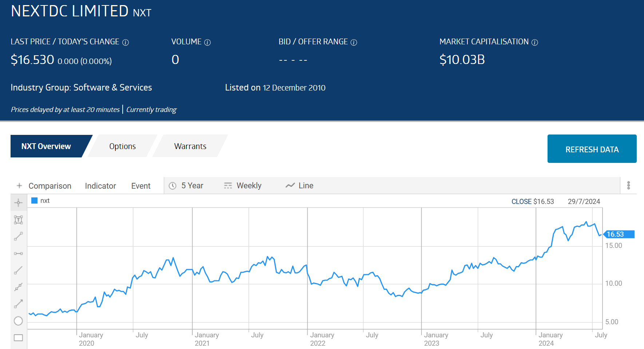The height and width of the screenshot is (349, 644).
Task: Click the Currently trading status text
Action: pos(151,109)
